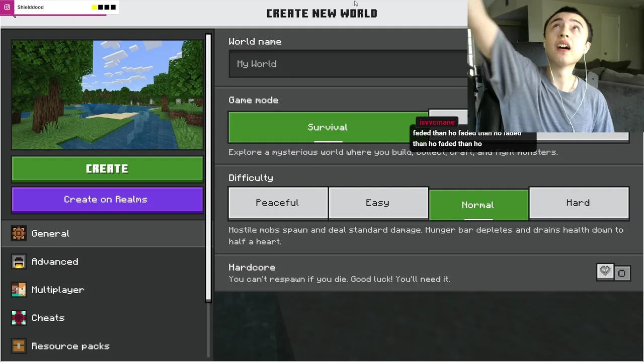Click the 'CREATE NEW WORLD' title

(x=322, y=14)
